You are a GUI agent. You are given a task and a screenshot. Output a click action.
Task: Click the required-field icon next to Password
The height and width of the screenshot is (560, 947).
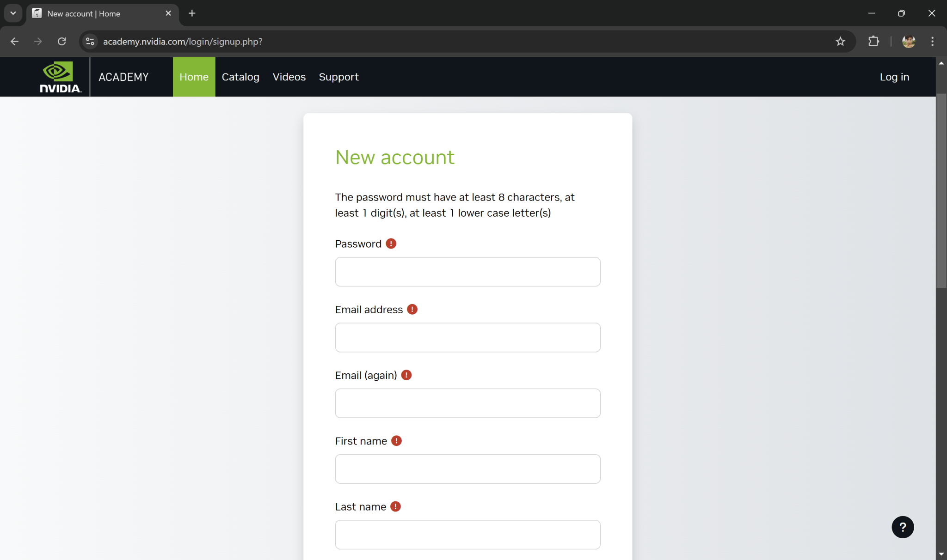(391, 243)
